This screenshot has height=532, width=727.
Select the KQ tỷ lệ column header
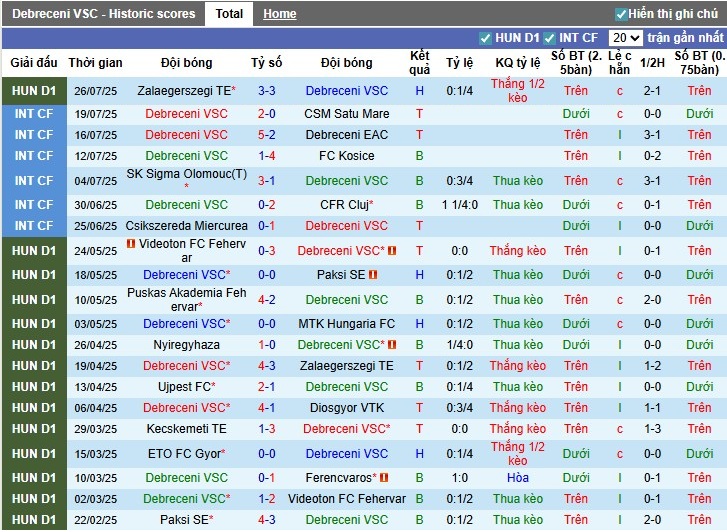click(518, 63)
